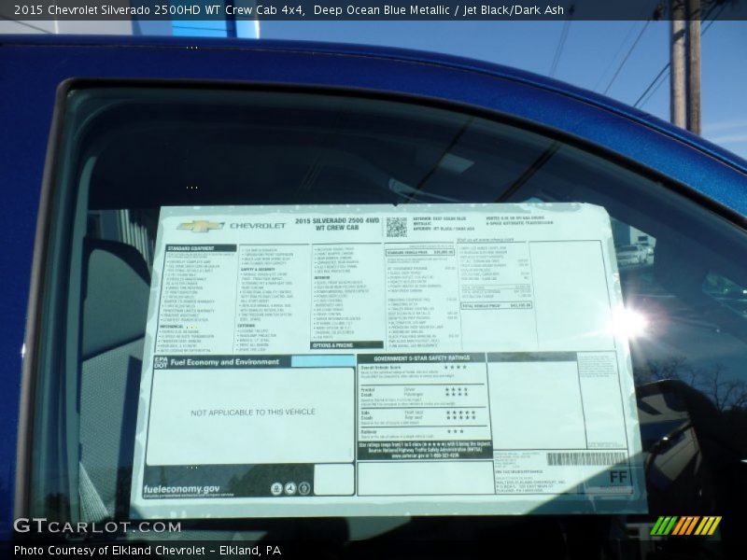Click the colored striped bars logo
747x560 pixels.
pos(685,525)
